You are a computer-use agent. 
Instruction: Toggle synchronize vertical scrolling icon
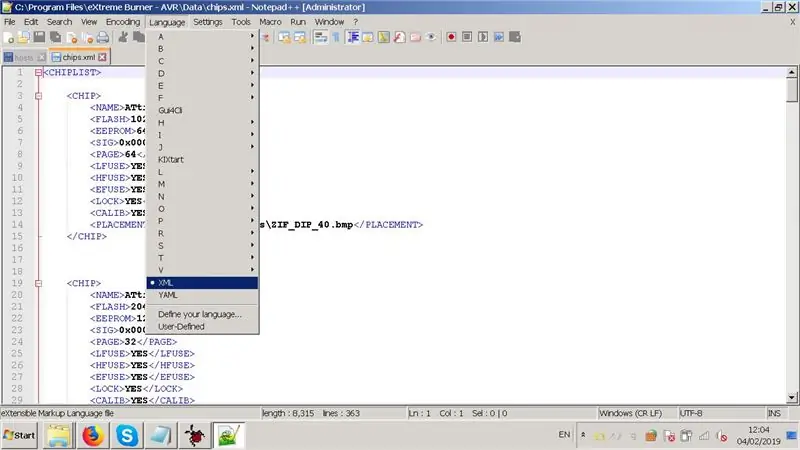[284, 37]
